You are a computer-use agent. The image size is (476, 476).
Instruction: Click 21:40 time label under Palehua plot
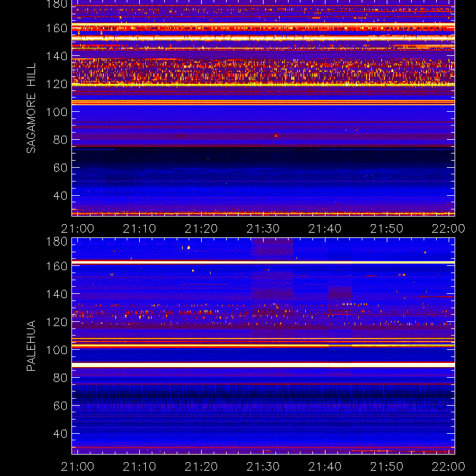[325, 466]
